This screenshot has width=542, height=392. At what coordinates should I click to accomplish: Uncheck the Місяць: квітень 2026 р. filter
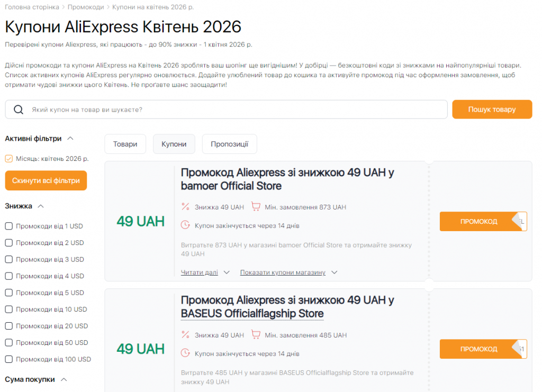[x=9, y=158]
